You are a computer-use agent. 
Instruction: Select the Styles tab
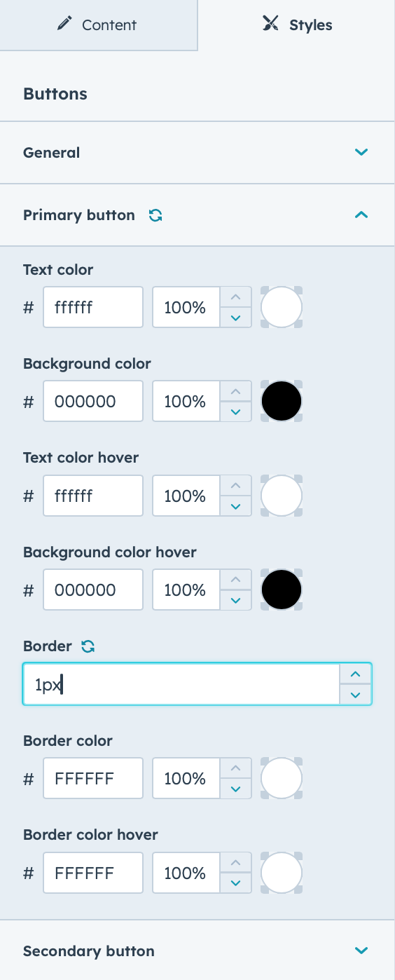(x=297, y=25)
